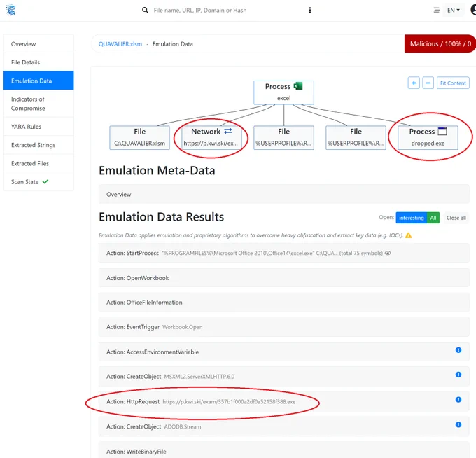
Task: Open the EN language dropdown
Action: pos(453,10)
